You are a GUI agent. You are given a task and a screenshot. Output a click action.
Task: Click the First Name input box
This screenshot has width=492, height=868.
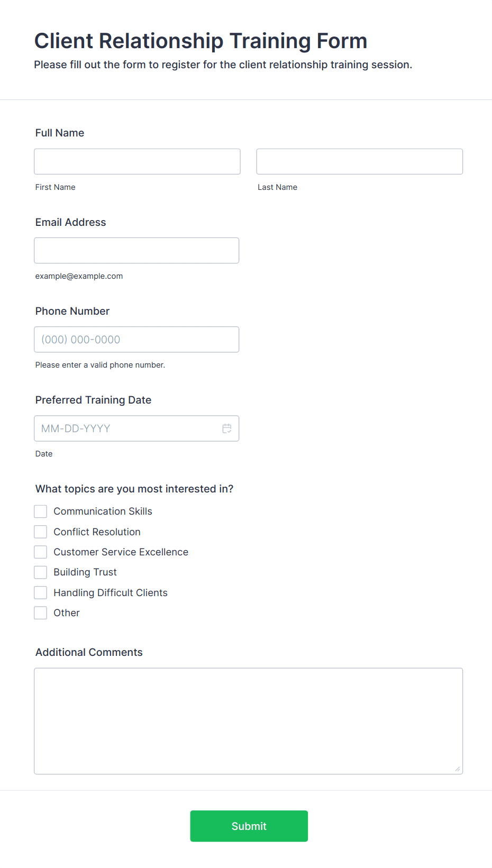coord(137,161)
